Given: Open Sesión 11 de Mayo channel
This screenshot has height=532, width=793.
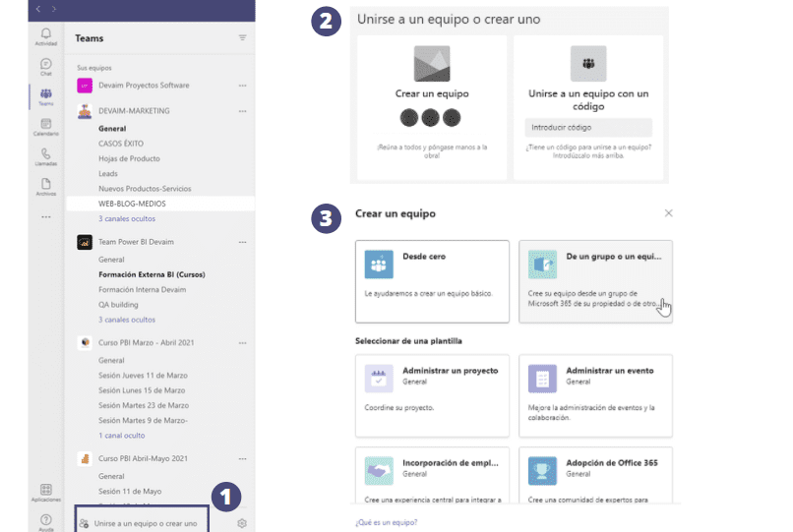Looking at the screenshot, I should 130,492.
